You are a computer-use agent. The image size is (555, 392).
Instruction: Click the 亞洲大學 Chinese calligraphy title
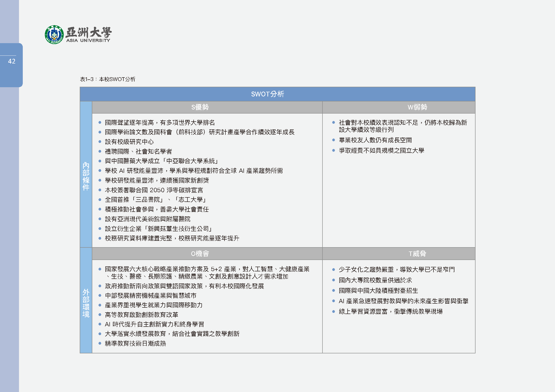pyautogui.click(x=89, y=32)
